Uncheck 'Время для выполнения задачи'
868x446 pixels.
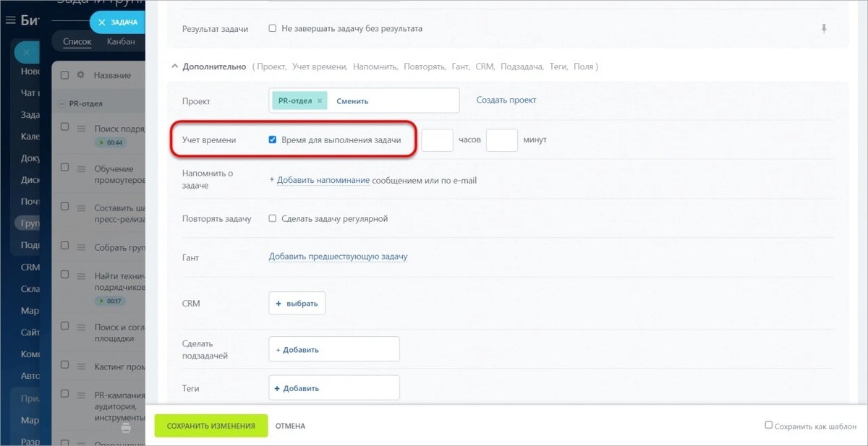(273, 140)
